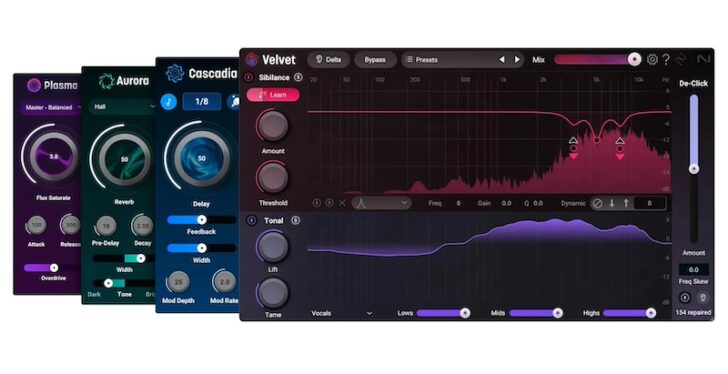728x374 pixels.
Task: Open Vocals tonal profile dropdown
Action: (x=342, y=313)
